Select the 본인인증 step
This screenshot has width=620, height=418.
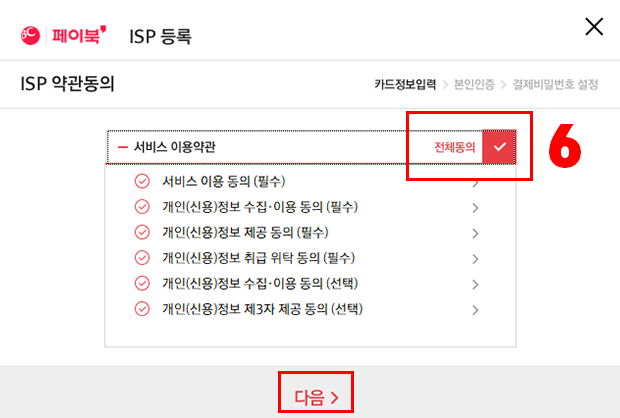point(474,84)
